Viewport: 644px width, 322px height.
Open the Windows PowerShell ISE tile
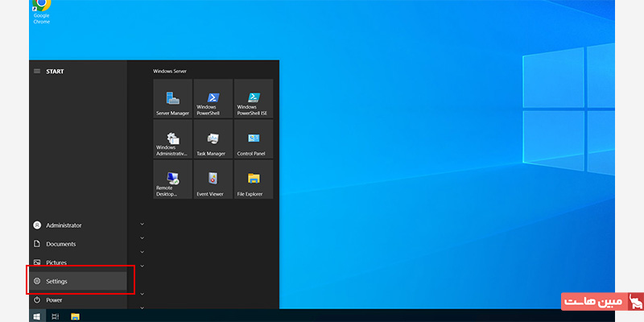253,99
